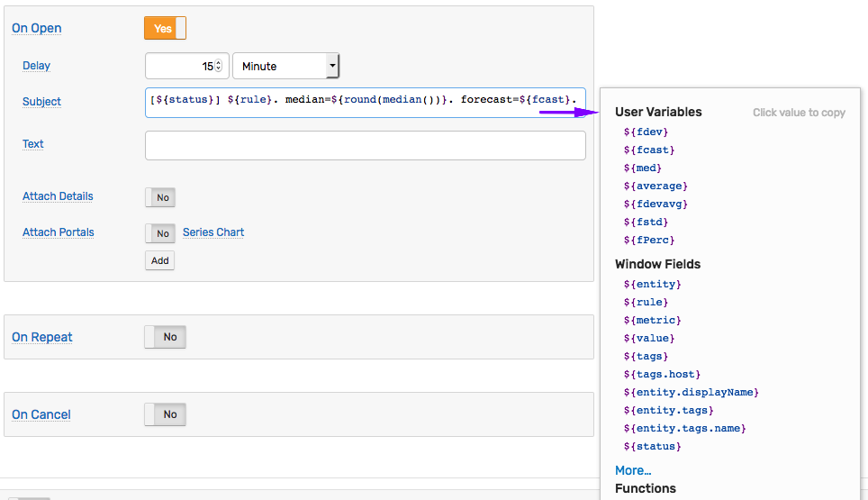This screenshot has height=500, width=868.
Task: Copy the ${fPerc} user variable
Action: [x=649, y=241]
